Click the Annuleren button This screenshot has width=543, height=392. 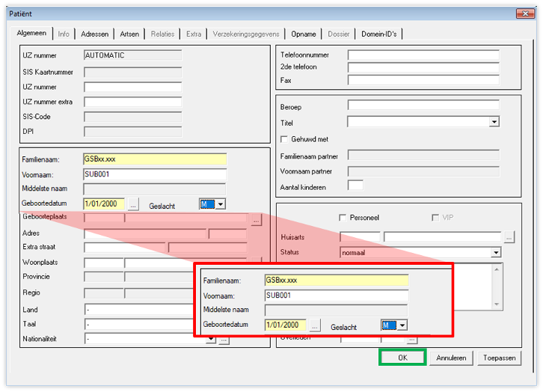tap(451, 358)
